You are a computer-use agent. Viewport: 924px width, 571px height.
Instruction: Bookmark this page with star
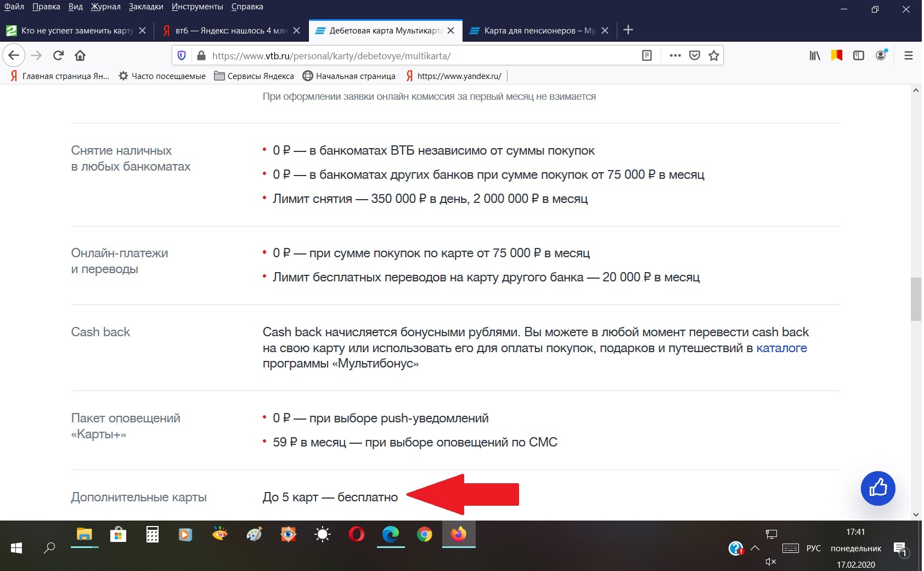[x=713, y=55]
